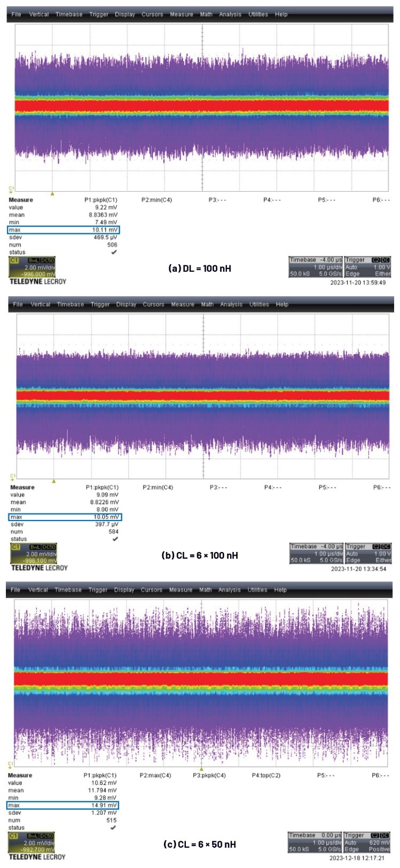Select the P4:top(C2) measurement column
Screen dimensions: 400x868
[x=266, y=775]
